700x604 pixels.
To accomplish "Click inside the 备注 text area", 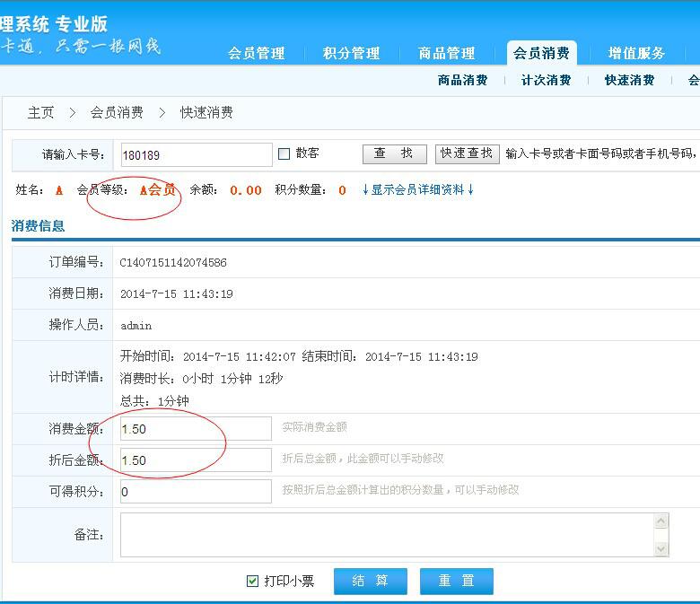I will [x=387, y=534].
